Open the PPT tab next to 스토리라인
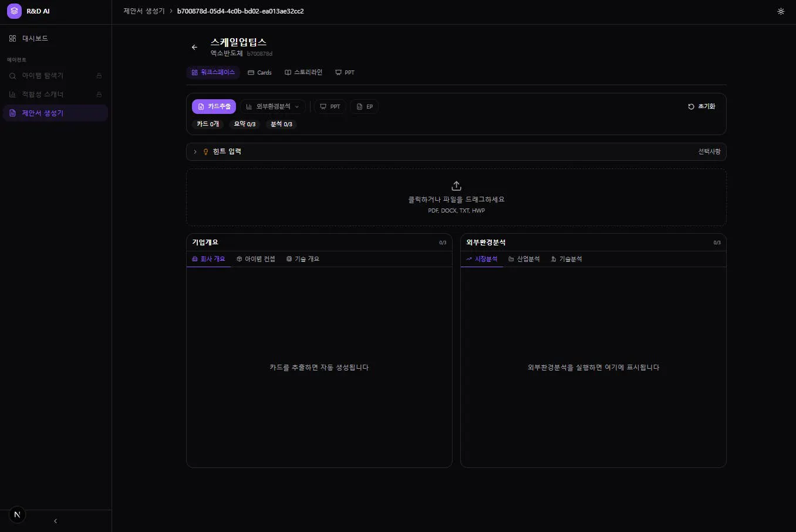The image size is (796, 532). 345,72
